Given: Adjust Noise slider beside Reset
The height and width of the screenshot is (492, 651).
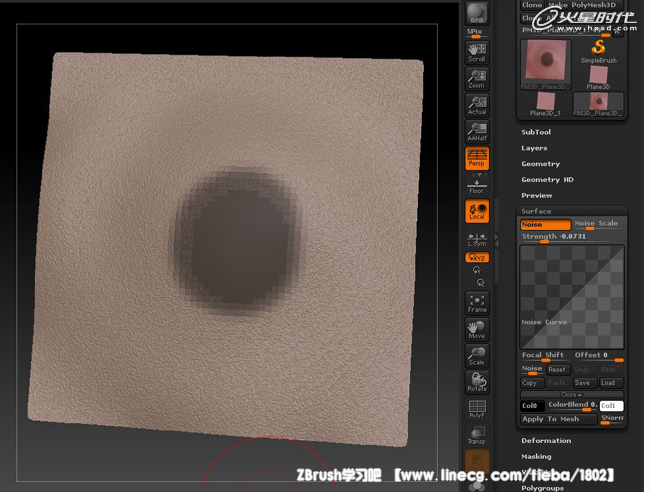Looking at the screenshot, I should pyautogui.click(x=532, y=370).
